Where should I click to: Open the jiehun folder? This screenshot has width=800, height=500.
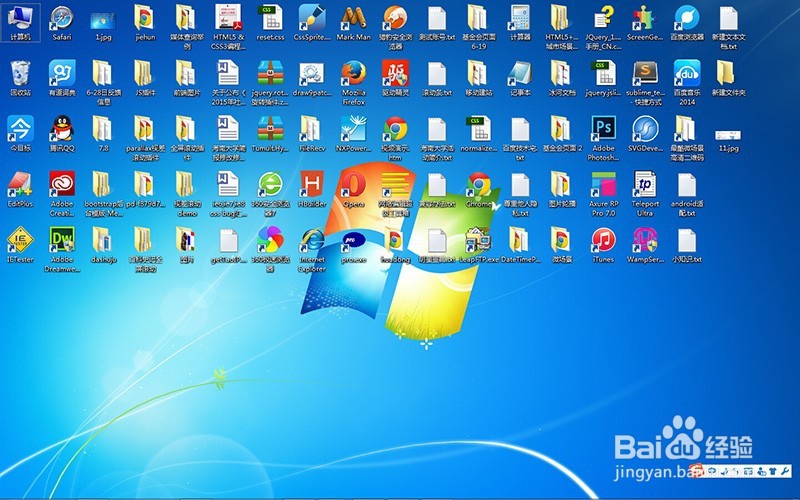click(145, 23)
